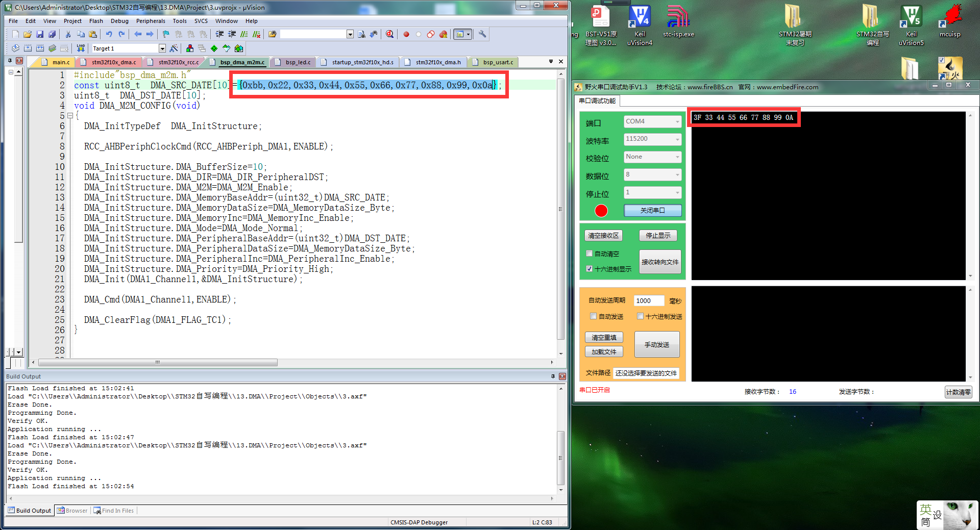Screen dimensions: 980x530
Task: Expand the 端口 COM4 dropdown
Action: point(677,121)
